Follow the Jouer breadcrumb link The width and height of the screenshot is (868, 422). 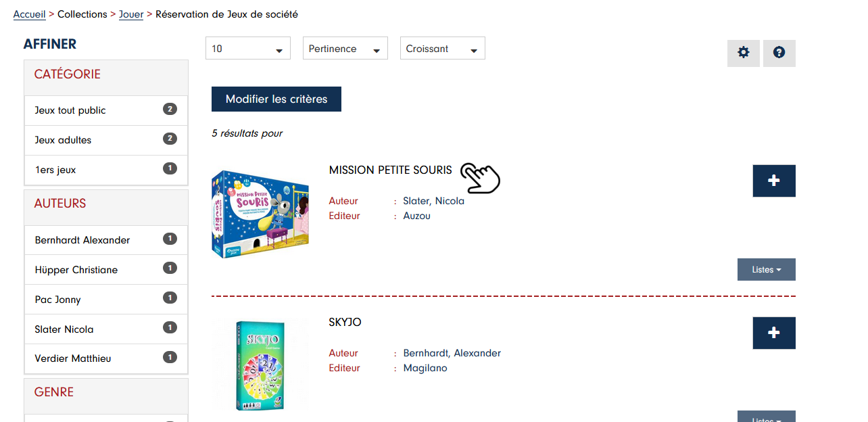tap(131, 14)
